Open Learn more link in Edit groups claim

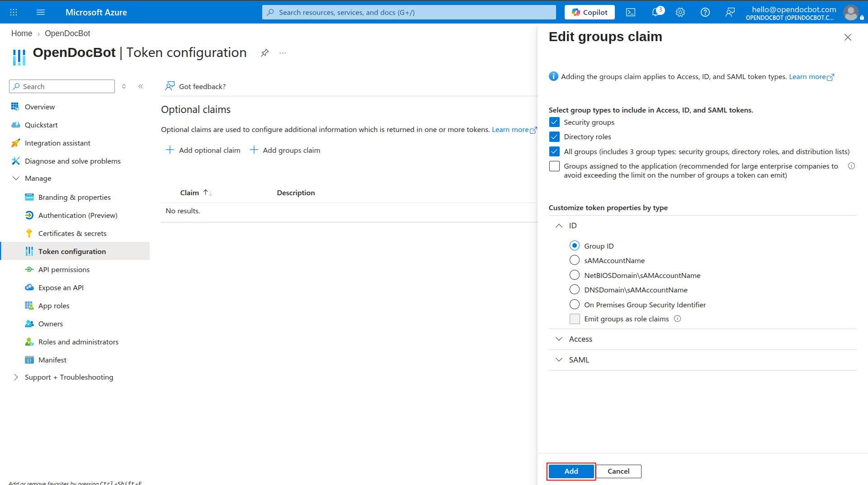(811, 77)
